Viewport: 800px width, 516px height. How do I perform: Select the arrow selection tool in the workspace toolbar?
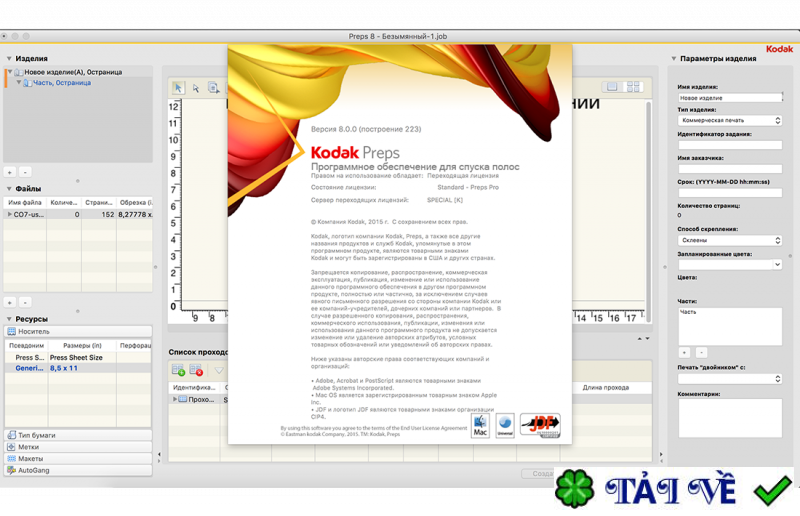(x=178, y=88)
